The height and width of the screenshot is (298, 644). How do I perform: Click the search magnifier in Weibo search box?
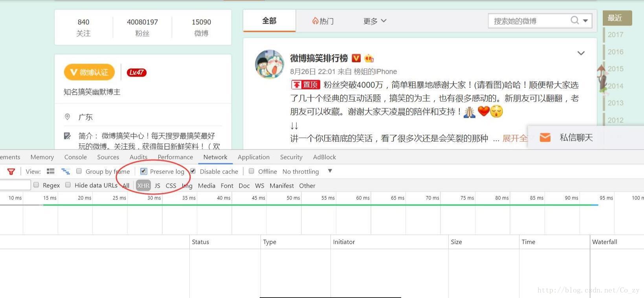point(574,20)
